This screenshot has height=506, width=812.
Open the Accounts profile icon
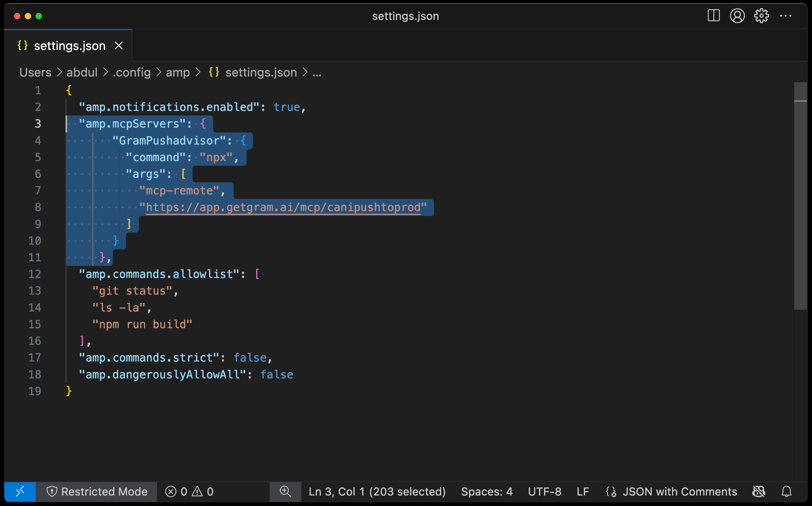pos(737,16)
